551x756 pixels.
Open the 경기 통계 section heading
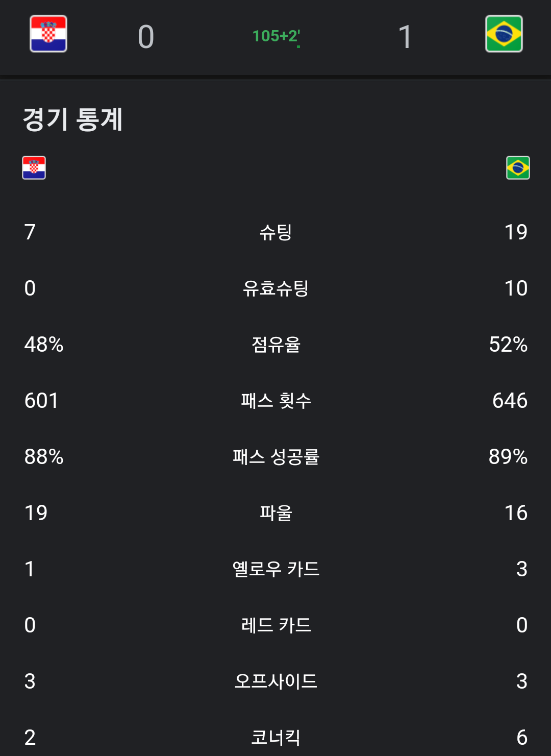pyautogui.click(x=72, y=119)
